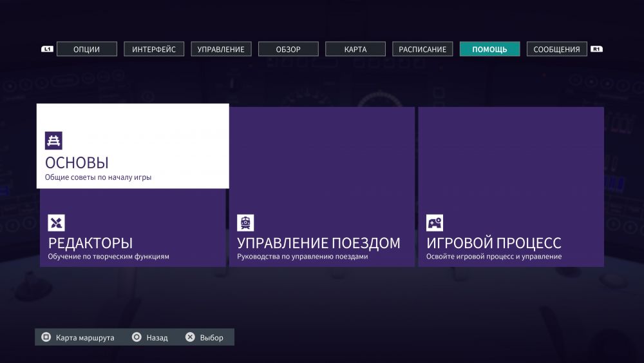Select the highlighted Помощь tab
The width and height of the screenshot is (644, 363).
coord(489,49)
